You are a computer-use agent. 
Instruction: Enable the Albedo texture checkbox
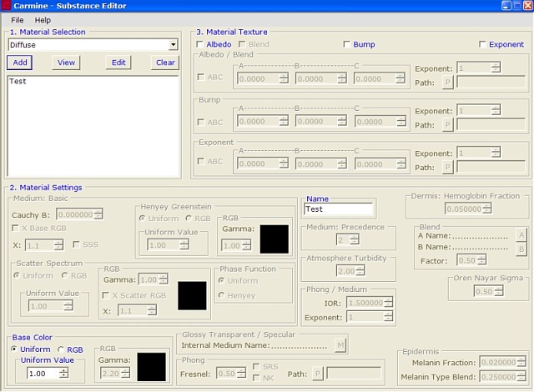point(199,44)
